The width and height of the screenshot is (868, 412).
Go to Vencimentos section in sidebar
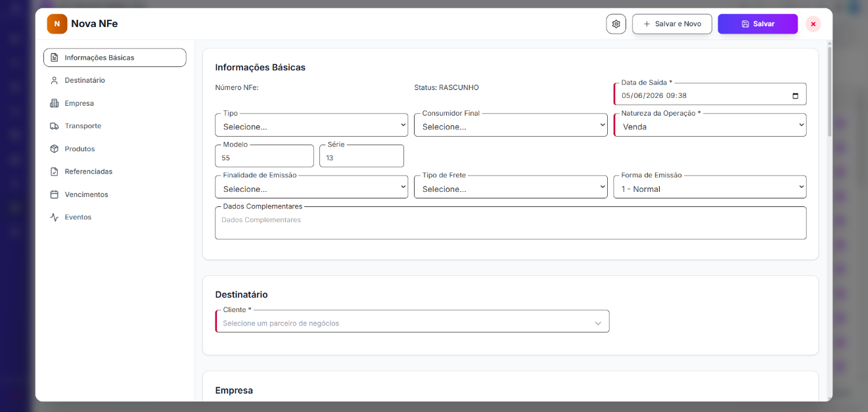point(115,195)
